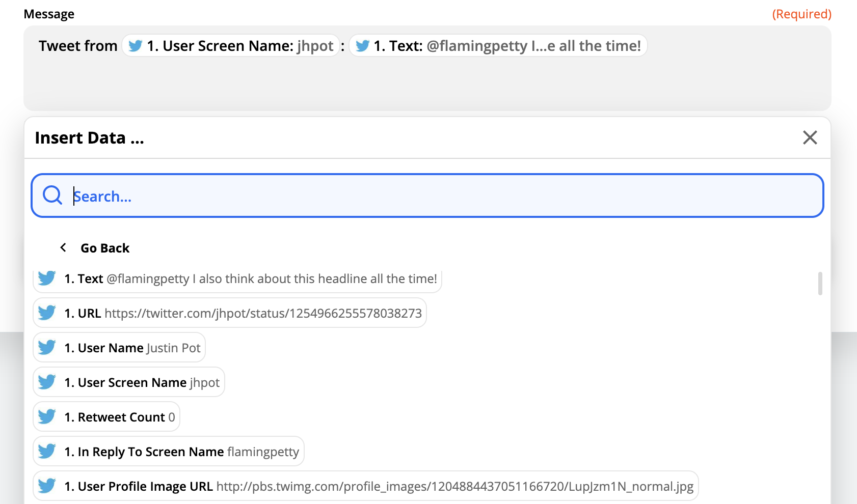
Task: Click the Search field in Insert Data
Action: pyautogui.click(x=427, y=195)
